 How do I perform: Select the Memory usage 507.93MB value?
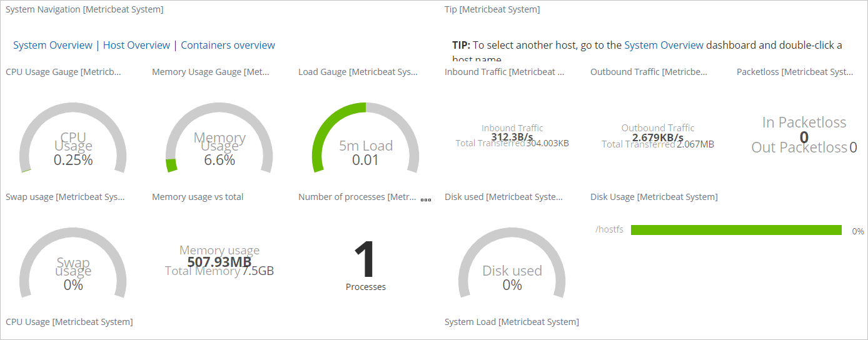point(219,261)
